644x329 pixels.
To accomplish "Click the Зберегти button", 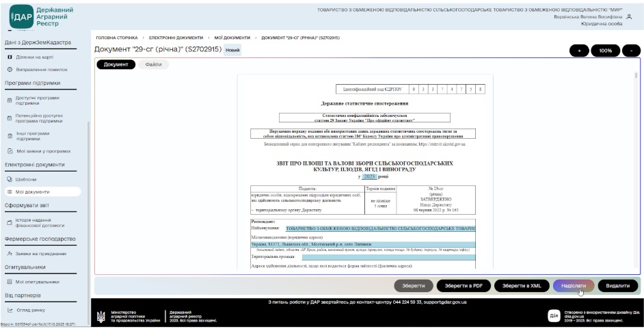I will coord(414,286).
